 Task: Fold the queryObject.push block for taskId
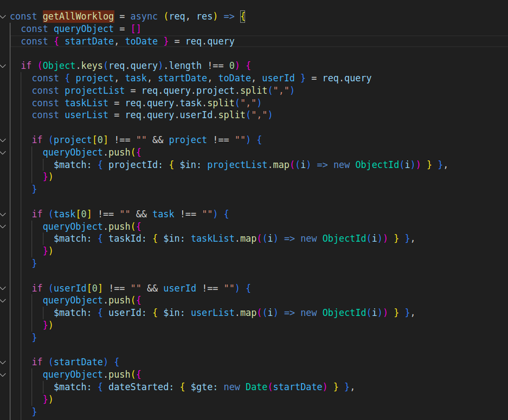coord(3,226)
